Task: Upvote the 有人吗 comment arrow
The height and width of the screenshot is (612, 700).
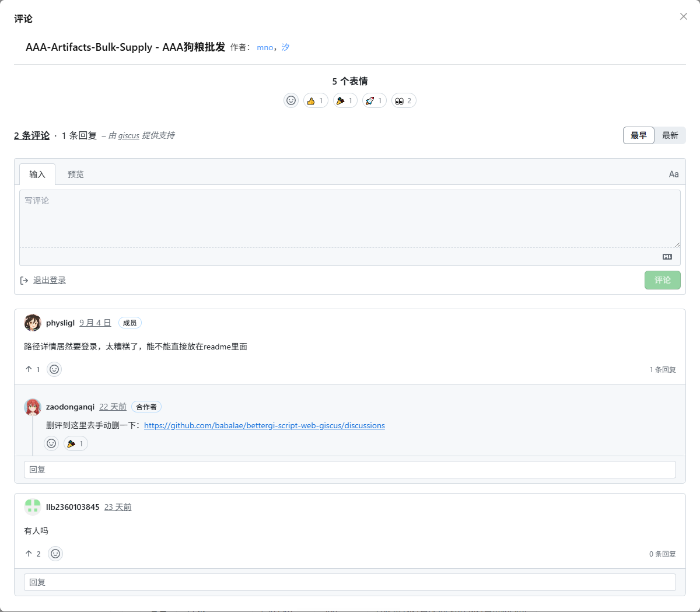Action: coord(30,553)
